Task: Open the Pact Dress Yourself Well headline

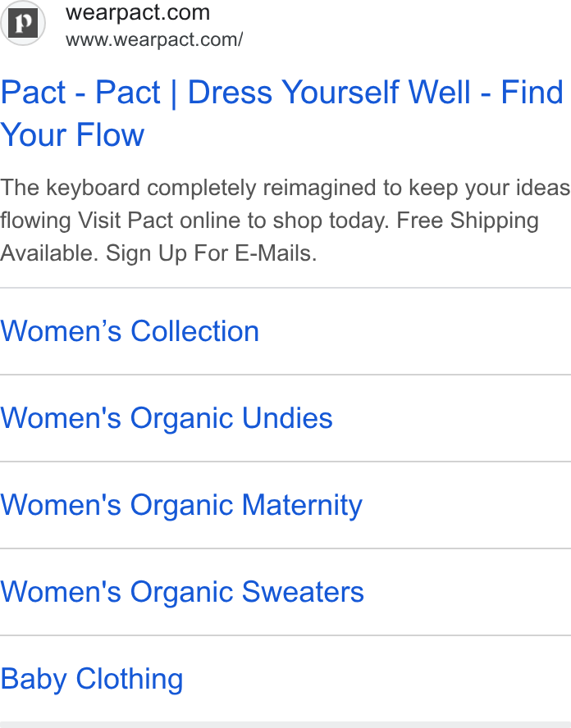Action: 281,113
